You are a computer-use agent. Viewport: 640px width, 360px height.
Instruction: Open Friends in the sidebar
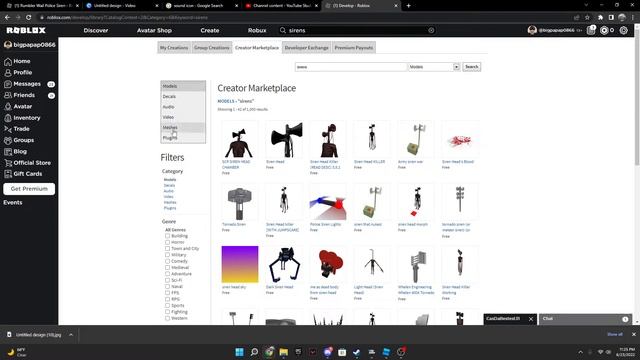click(24, 95)
